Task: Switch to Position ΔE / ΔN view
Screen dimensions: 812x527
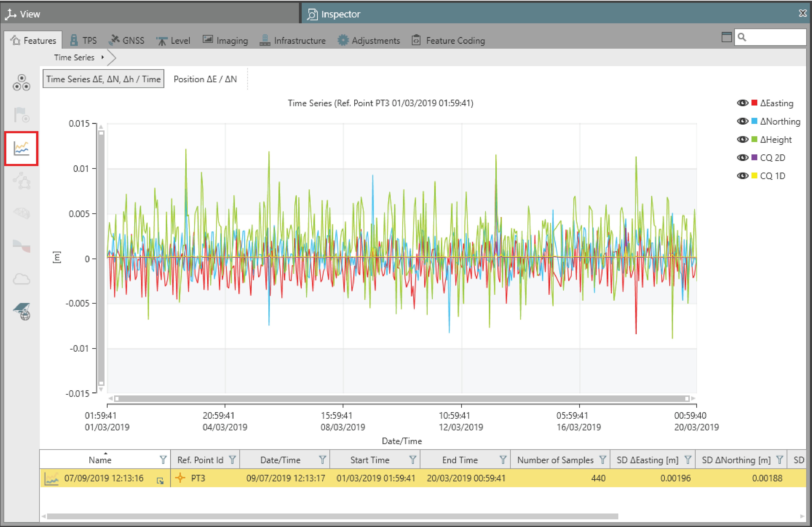Action: click(x=205, y=79)
